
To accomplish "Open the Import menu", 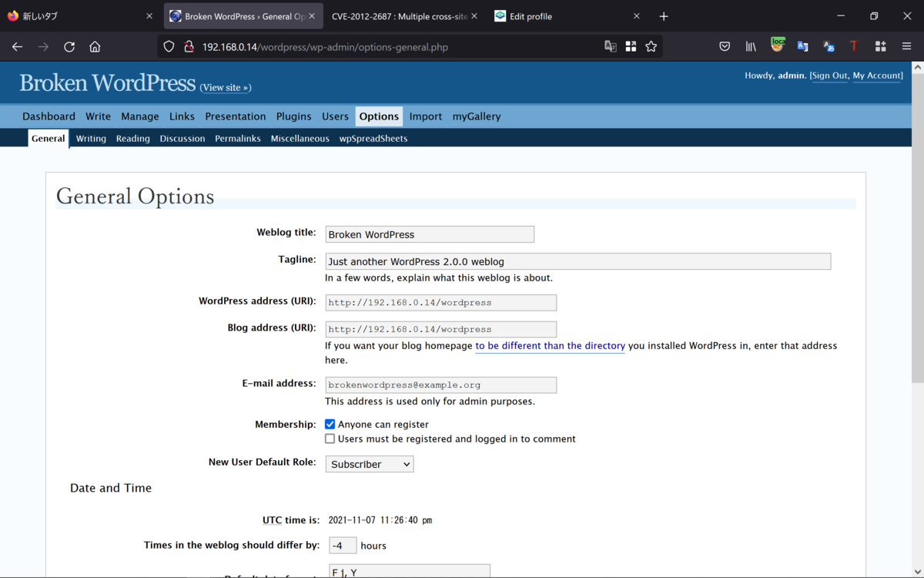I will [x=426, y=116].
